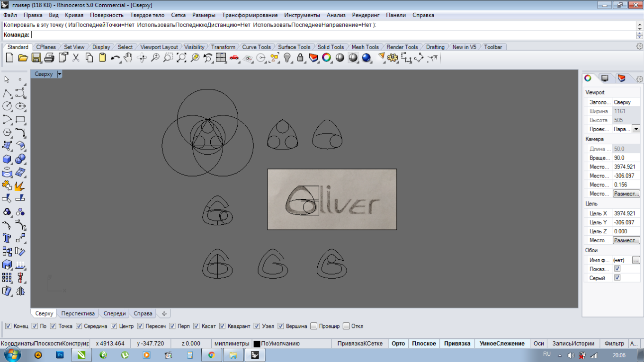Activate the Explode tool icon

click(20, 185)
